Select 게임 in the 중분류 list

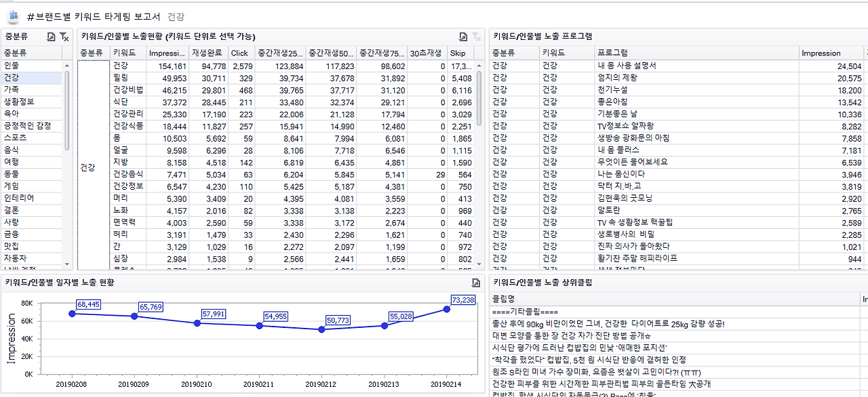pos(31,186)
